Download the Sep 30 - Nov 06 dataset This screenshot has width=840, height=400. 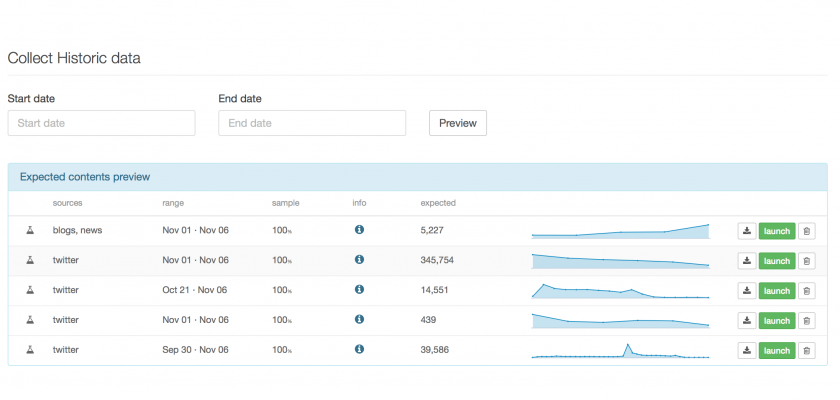coord(746,351)
